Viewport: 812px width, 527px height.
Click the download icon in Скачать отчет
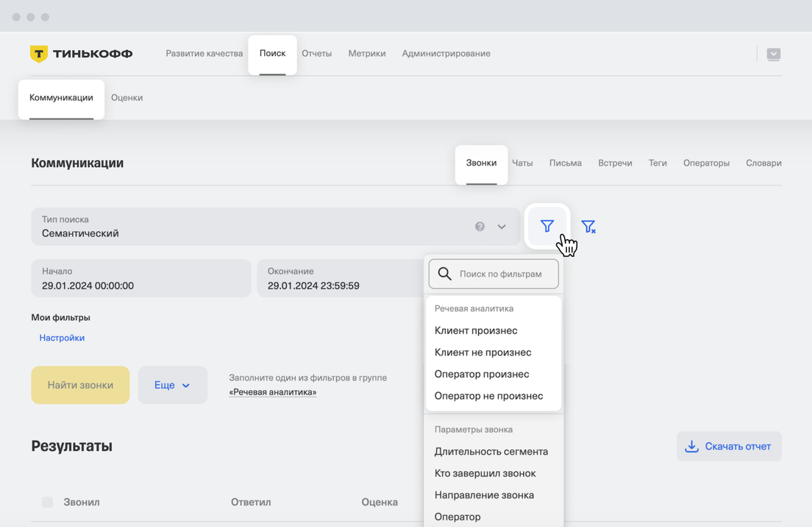tap(691, 447)
